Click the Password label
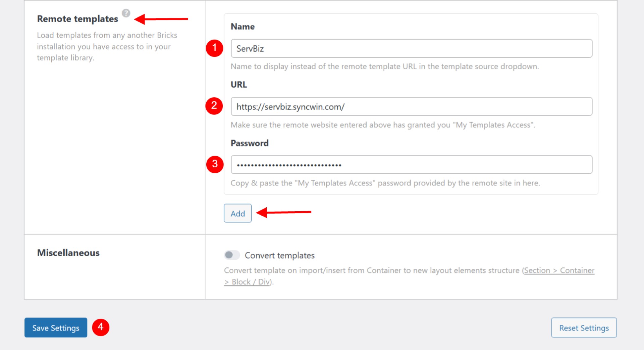This screenshot has width=644, height=350. click(249, 143)
